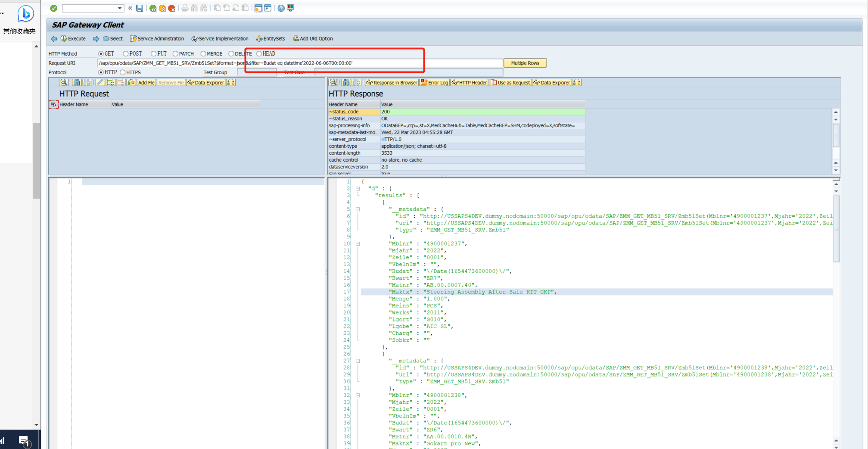The height and width of the screenshot is (449, 868).
Task: Open Service Administration
Action: tap(157, 39)
